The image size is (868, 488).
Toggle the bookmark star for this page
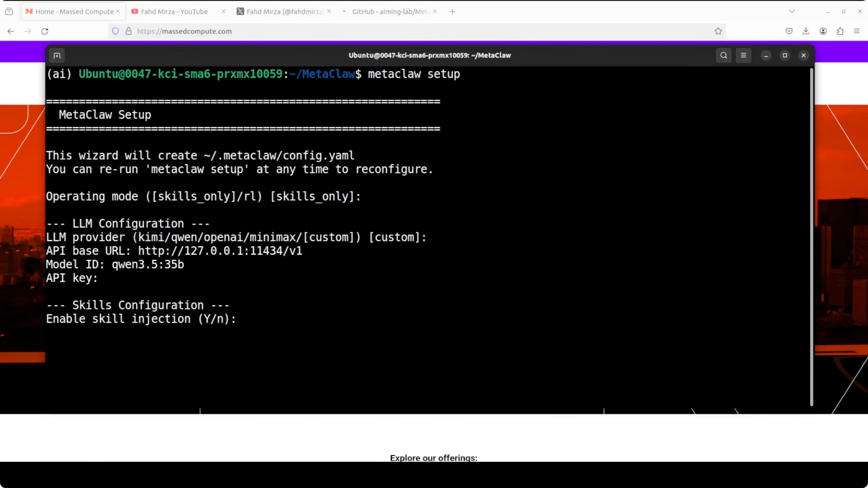[718, 31]
